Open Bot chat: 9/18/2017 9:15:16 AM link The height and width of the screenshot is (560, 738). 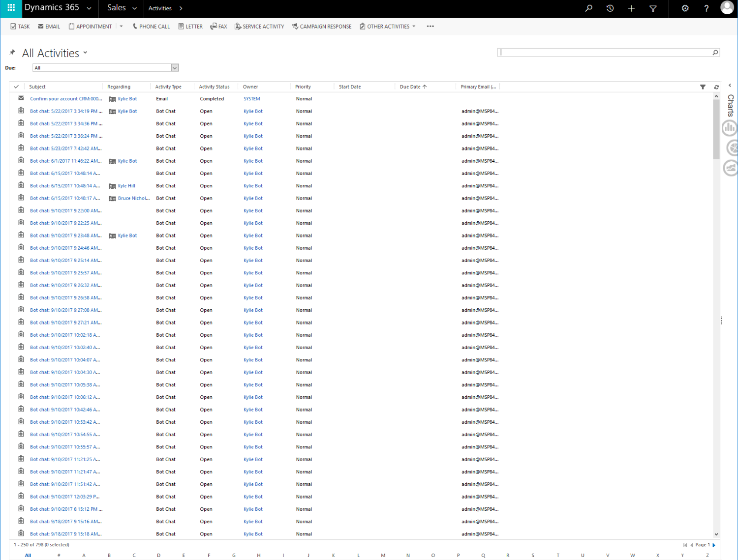[x=66, y=522]
